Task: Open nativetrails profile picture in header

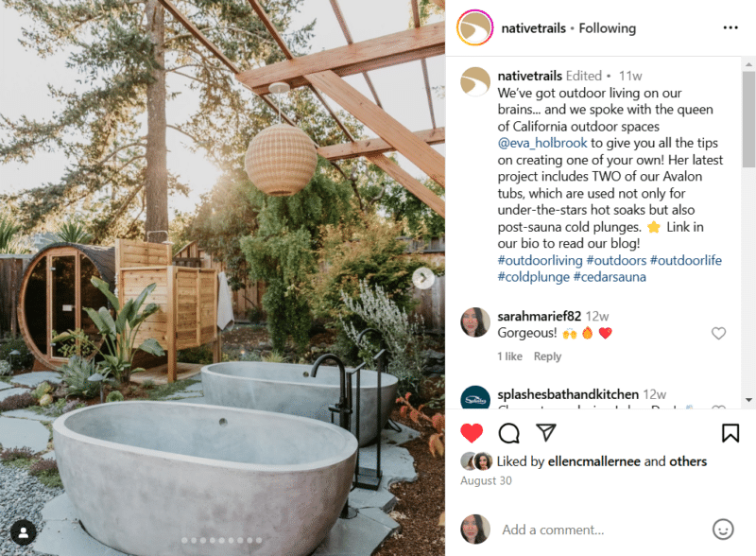Action: coord(475,27)
